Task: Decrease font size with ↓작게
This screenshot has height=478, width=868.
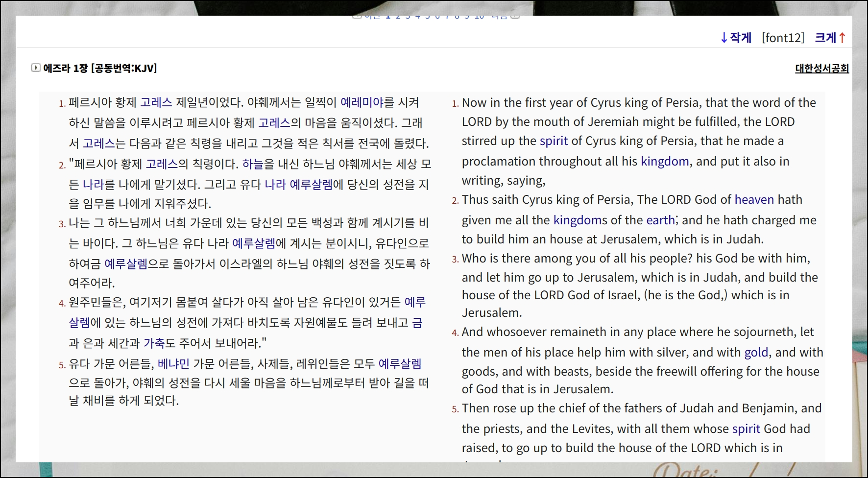Action: [736, 38]
